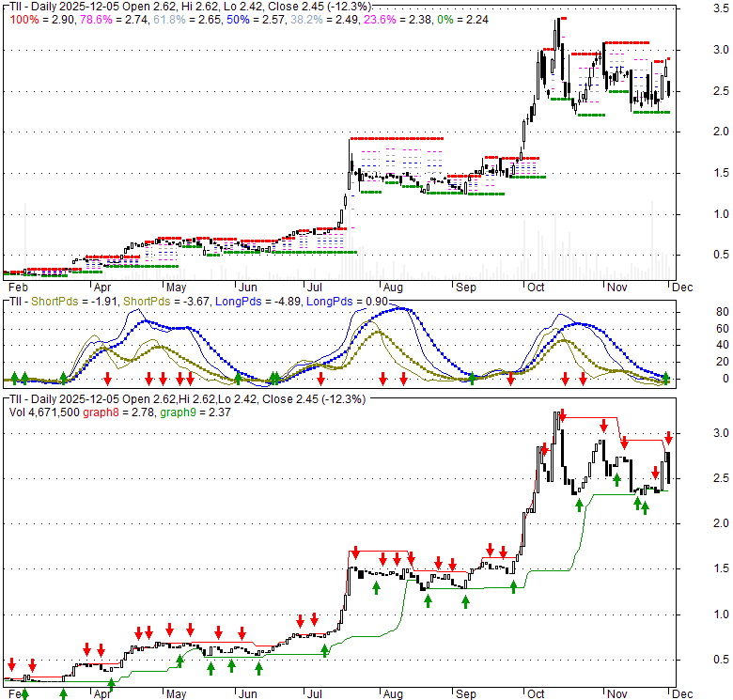Image resolution: width=733 pixels, height=700 pixels.
Task: Select the Dec month label under top chart
Action: pos(682,288)
